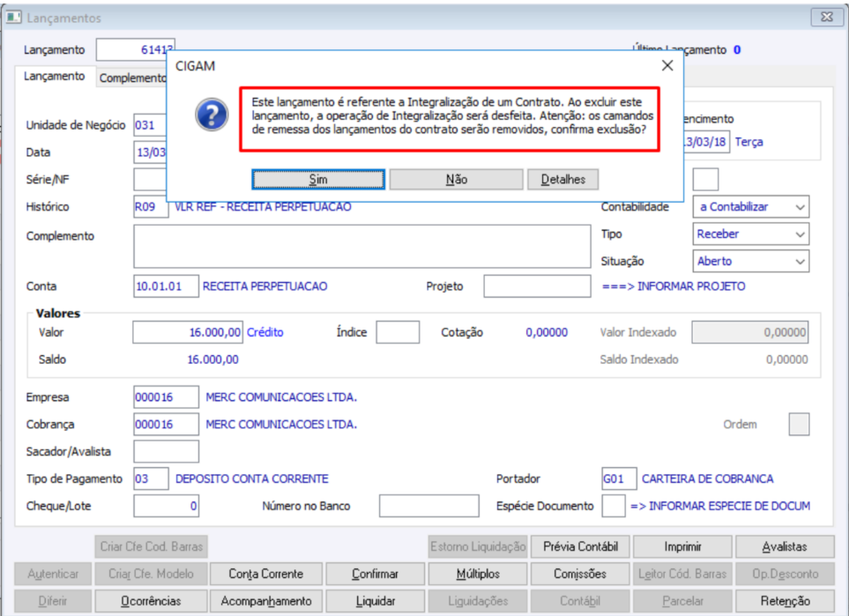Viewport: 849px width, 616px height.
Task: Click the Criar Cfe Cod. Barras button
Action: pos(151,546)
